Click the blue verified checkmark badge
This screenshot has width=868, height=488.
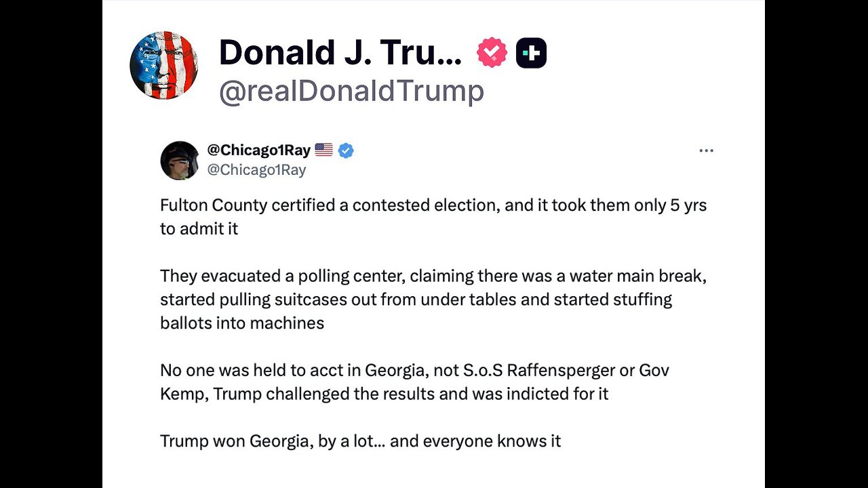pos(346,150)
